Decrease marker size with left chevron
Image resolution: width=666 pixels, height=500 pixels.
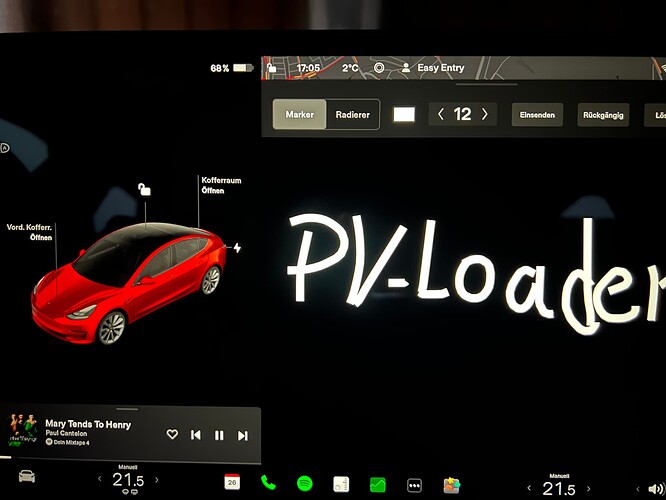(441, 114)
